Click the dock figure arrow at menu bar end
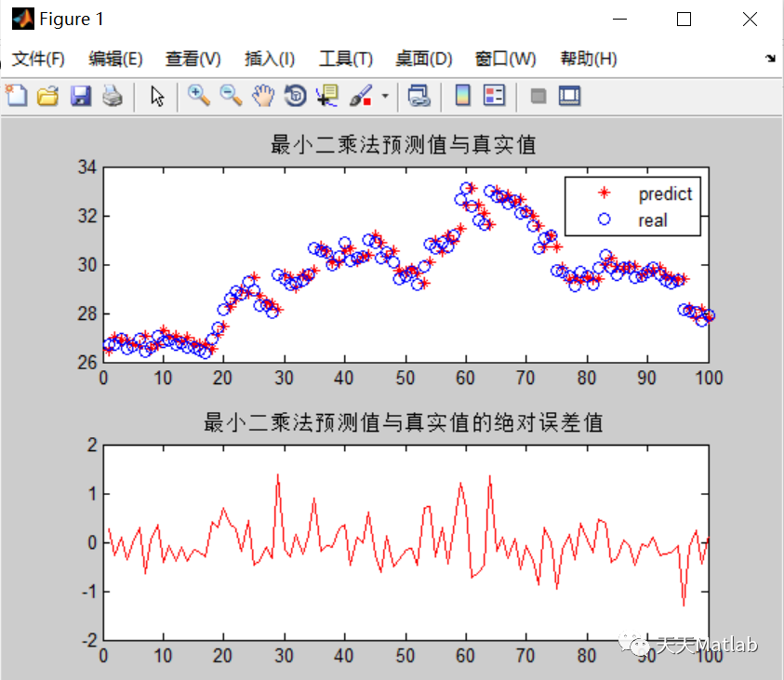Screen dimensions: 784x680 770,59
